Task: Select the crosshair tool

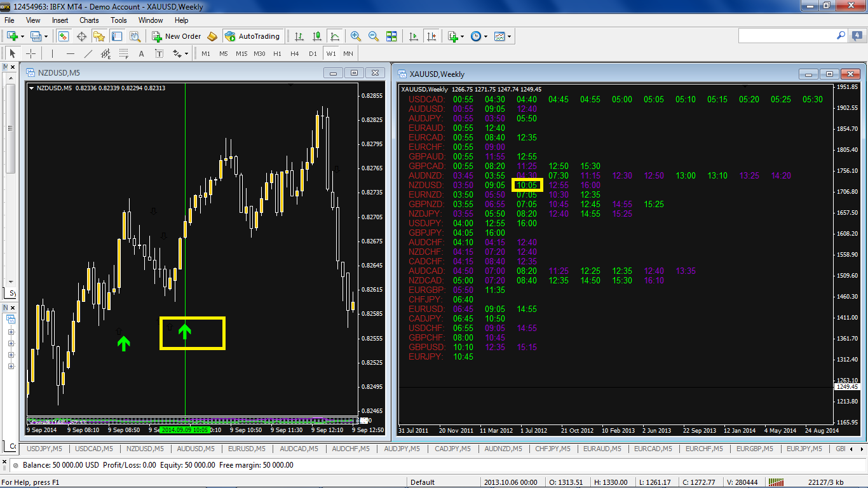Action: pyautogui.click(x=30, y=54)
